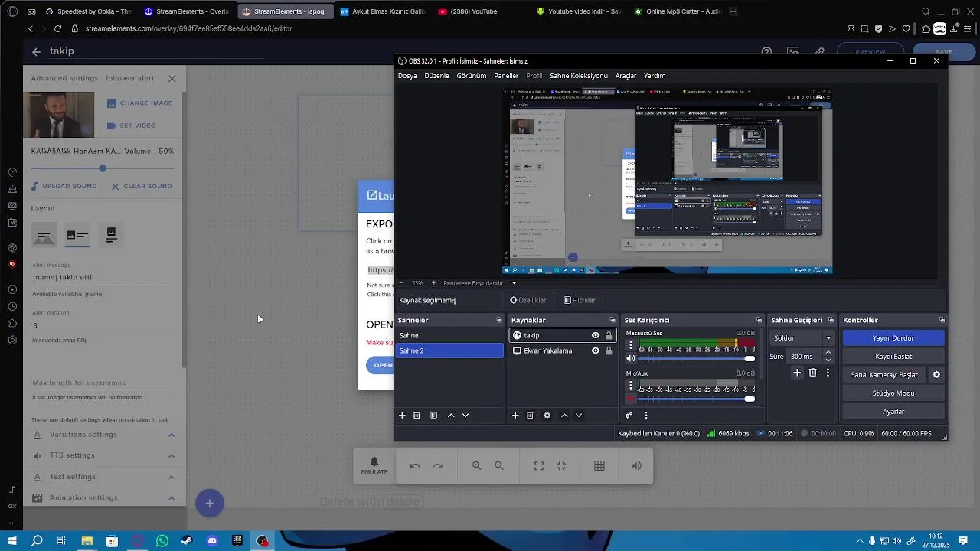Click Yayını Durdur to stop streaming
Image resolution: width=980 pixels, height=551 pixels.
893,338
